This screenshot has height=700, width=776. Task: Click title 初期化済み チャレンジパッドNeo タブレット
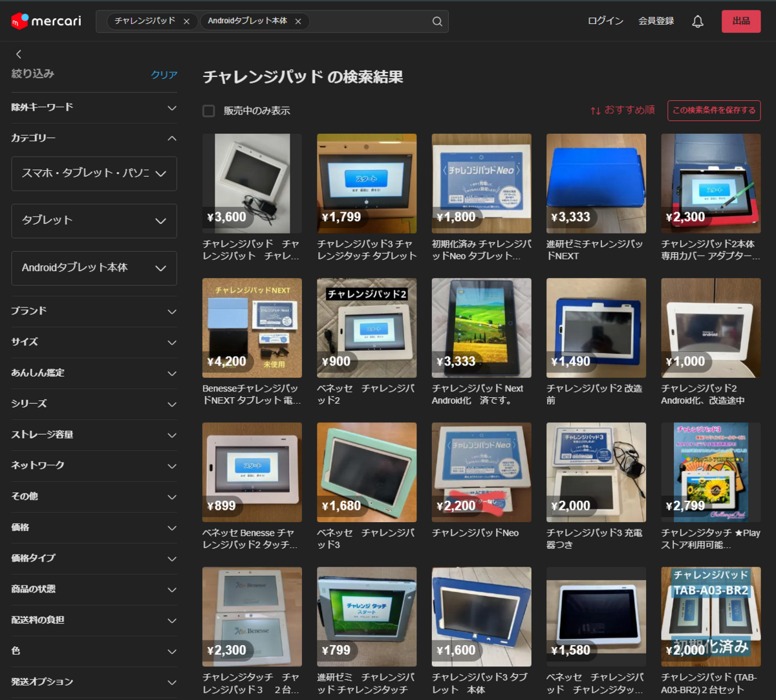click(x=482, y=250)
